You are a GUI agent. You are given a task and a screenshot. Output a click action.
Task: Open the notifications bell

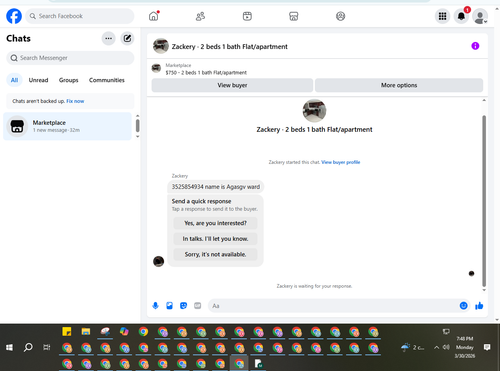(x=461, y=16)
